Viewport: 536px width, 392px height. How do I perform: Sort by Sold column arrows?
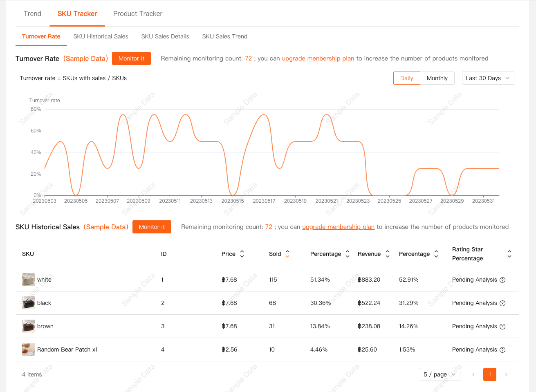coord(287,254)
